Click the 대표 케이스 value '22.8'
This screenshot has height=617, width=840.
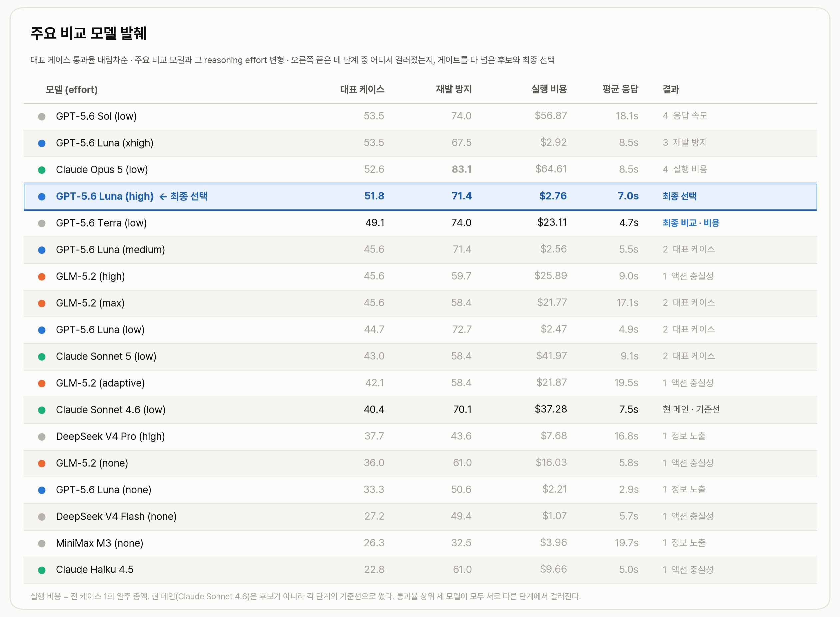coord(374,570)
